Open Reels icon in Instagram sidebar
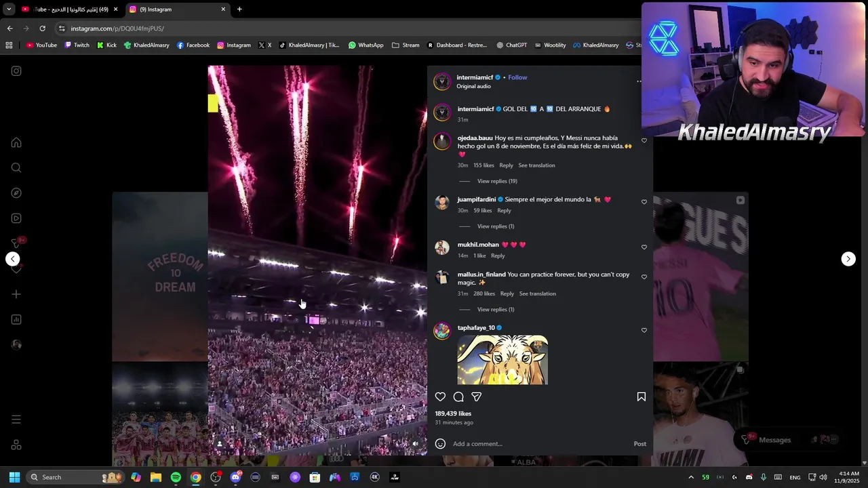 (x=16, y=218)
